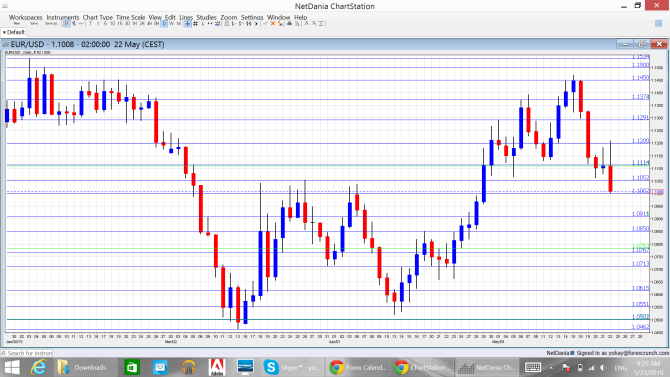Select the line chart type icon
Screen dimensions: 670x377
point(81,24)
